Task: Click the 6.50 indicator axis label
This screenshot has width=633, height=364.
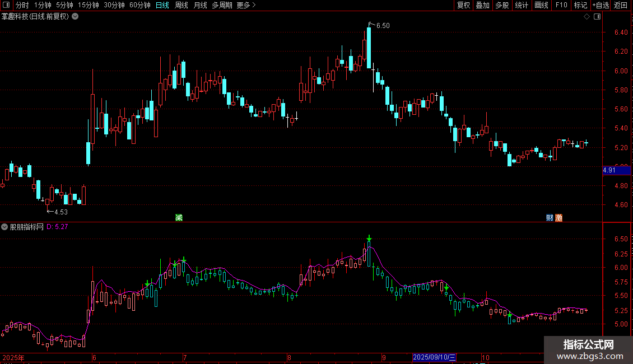Action: click(x=621, y=239)
